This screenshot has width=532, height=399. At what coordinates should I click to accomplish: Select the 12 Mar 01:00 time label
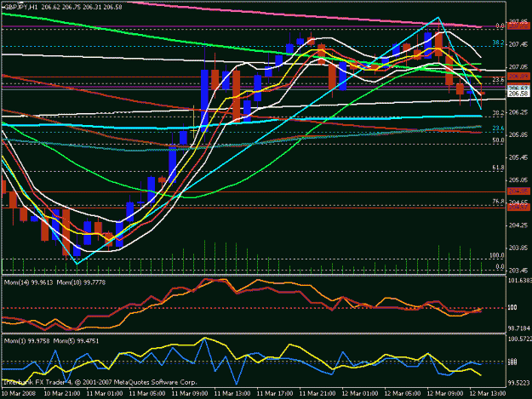[x=360, y=394]
